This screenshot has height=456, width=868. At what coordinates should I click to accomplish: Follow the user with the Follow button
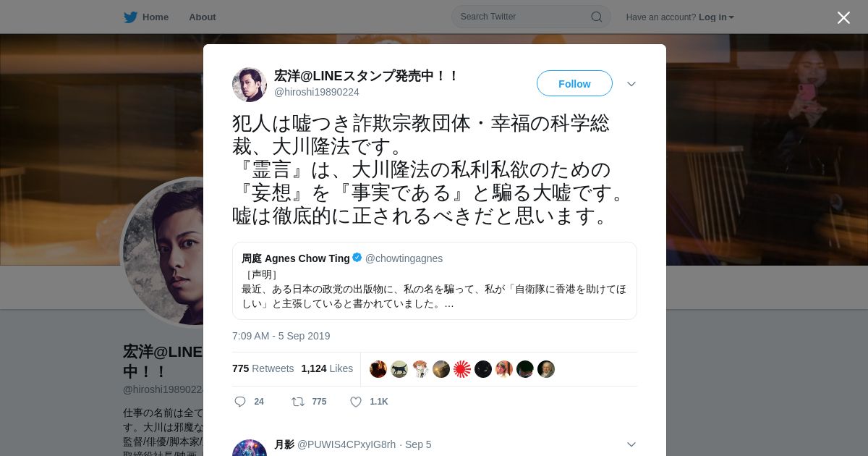[574, 84]
